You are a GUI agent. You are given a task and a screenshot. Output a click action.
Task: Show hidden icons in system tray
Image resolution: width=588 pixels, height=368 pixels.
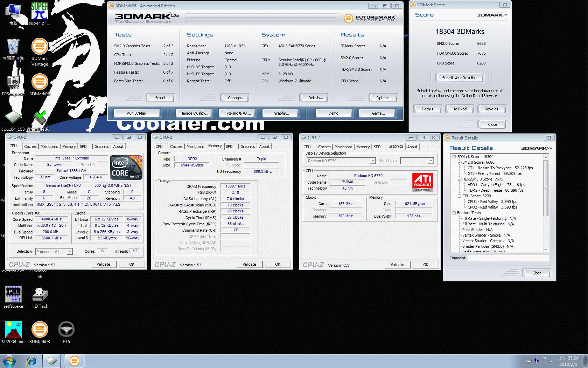point(551,361)
